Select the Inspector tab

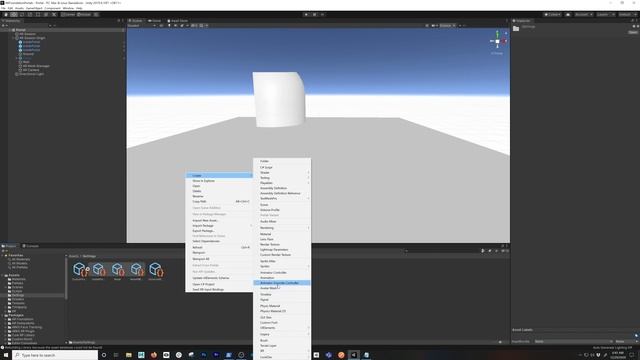522,20
